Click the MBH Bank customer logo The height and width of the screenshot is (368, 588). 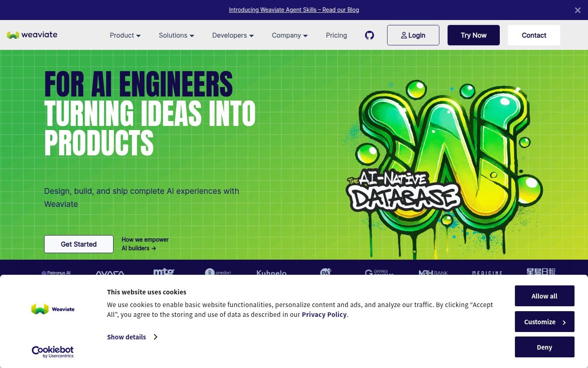click(x=433, y=273)
